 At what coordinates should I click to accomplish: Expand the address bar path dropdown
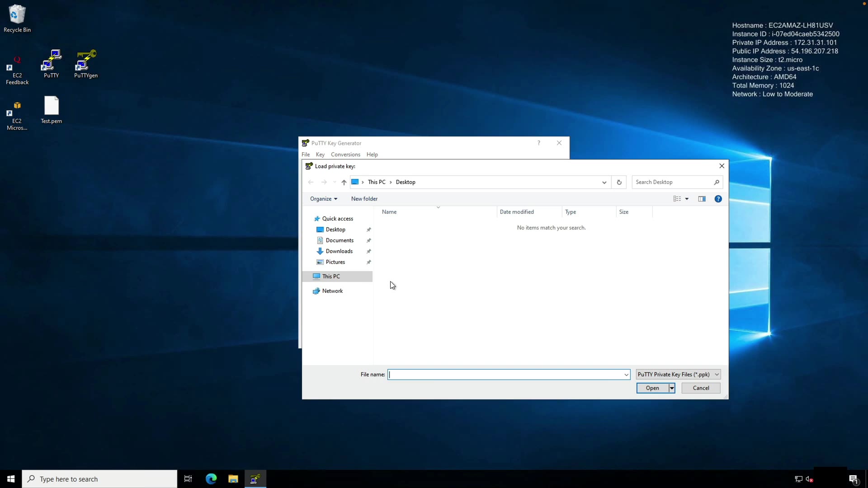point(604,182)
